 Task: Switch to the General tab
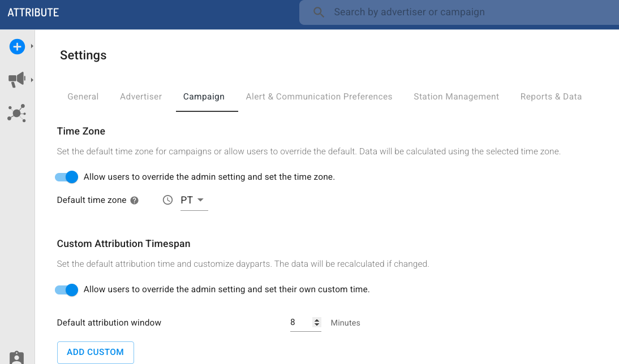[x=83, y=97]
